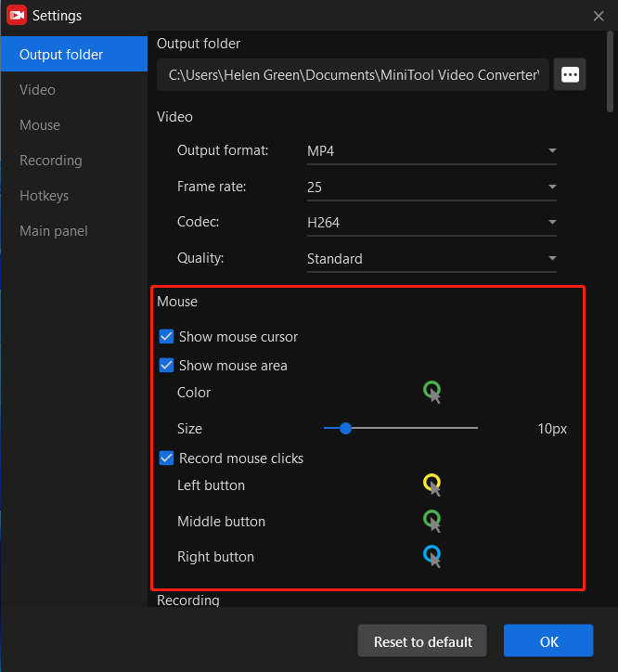Click the settings vertical scrollbar thumb
This screenshot has height=672, width=618.
click(611, 71)
